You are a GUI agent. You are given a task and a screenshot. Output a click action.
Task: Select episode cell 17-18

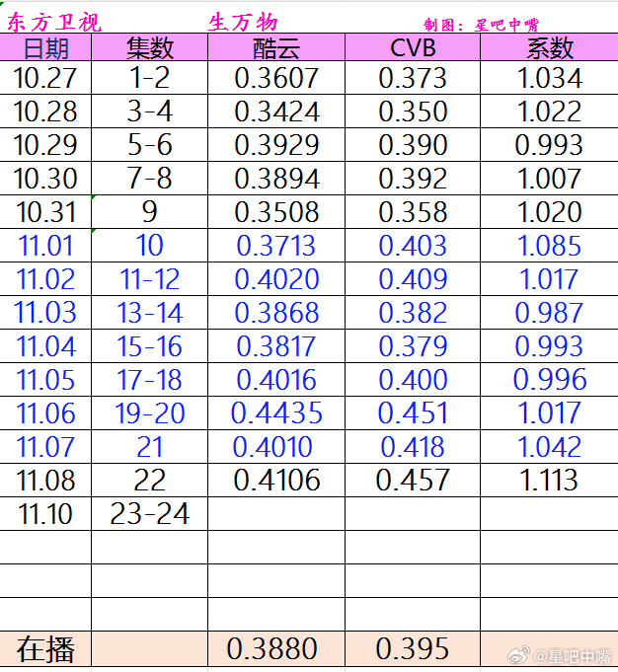[149, 379]
